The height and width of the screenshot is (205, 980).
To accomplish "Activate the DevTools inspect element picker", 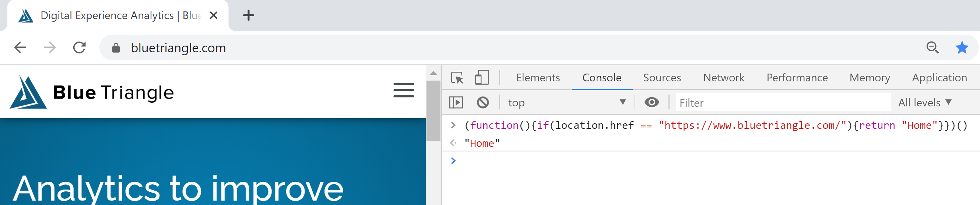I will click(457, 78).
